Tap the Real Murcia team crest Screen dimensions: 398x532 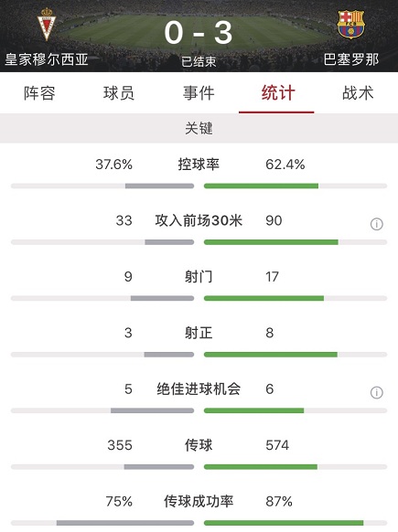tap(47, 25)
